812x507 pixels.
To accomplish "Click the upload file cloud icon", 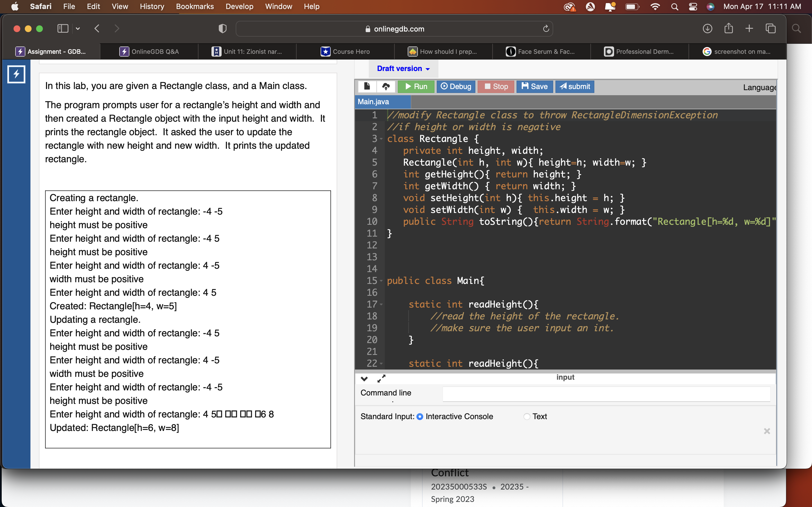I will (x=386, y=86).
